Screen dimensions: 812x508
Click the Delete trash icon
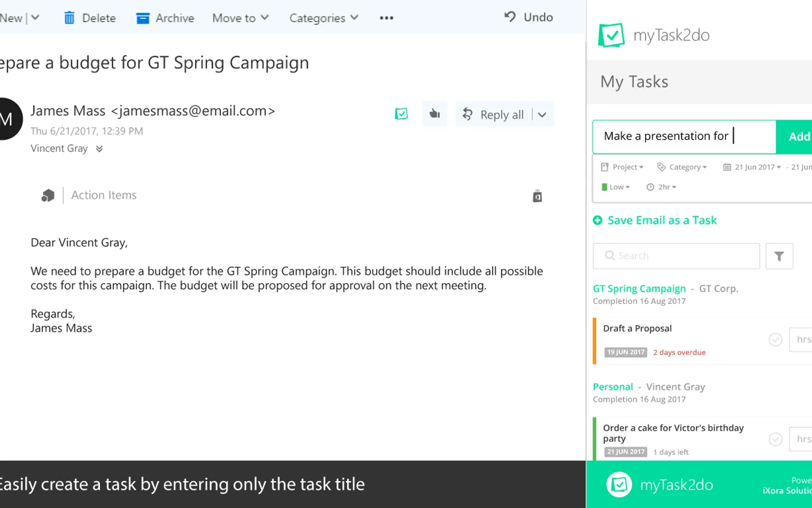(x=70, y=18)
